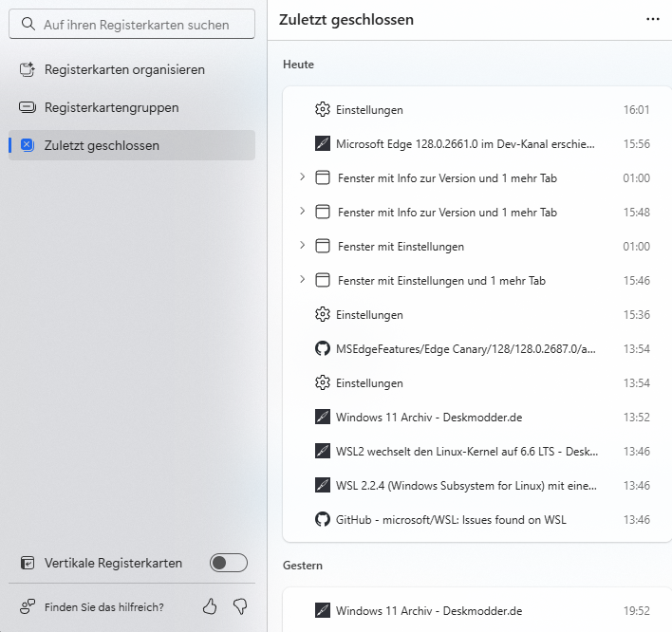Click the Registerkarten organisieren icon
This screenshot has width=672, height=632.
(x=27, y=69)
